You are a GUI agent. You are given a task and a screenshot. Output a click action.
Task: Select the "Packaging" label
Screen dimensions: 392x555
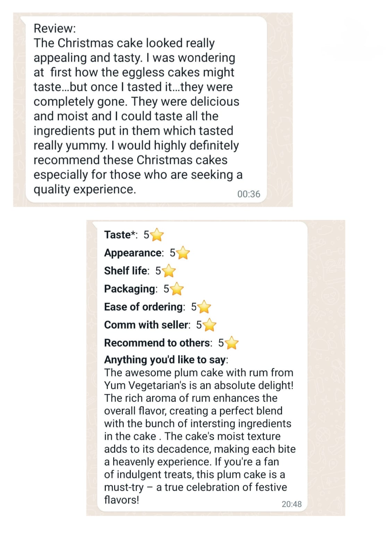(130, 289)
